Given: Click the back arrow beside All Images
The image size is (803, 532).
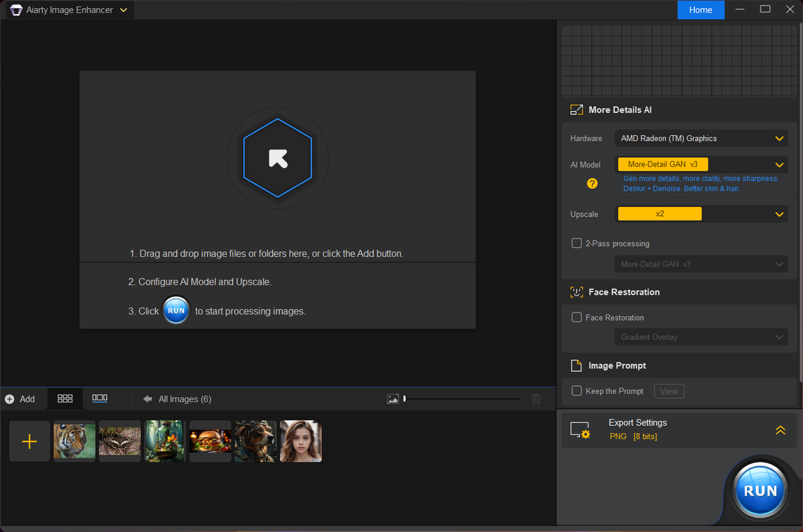Looking at the screenshot, I should click(148, 399).
